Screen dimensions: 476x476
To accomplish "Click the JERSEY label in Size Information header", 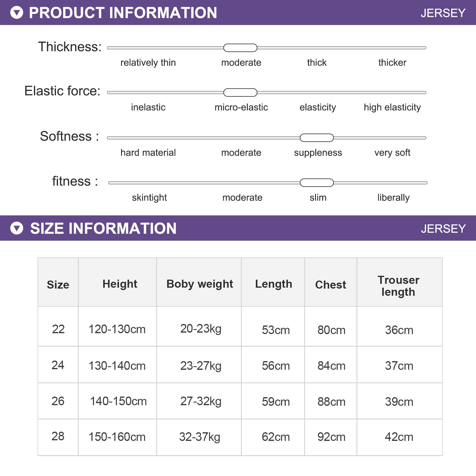I will pos(443,229).
